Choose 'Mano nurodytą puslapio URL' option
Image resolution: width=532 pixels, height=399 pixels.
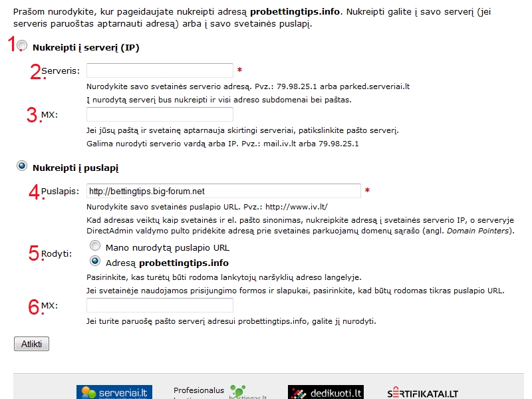point(95,245)
